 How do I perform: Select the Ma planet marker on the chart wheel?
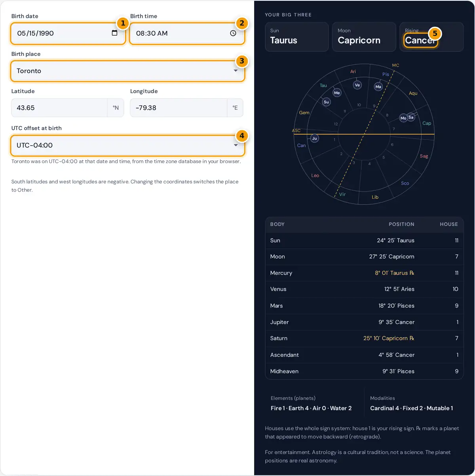point(378,86)
